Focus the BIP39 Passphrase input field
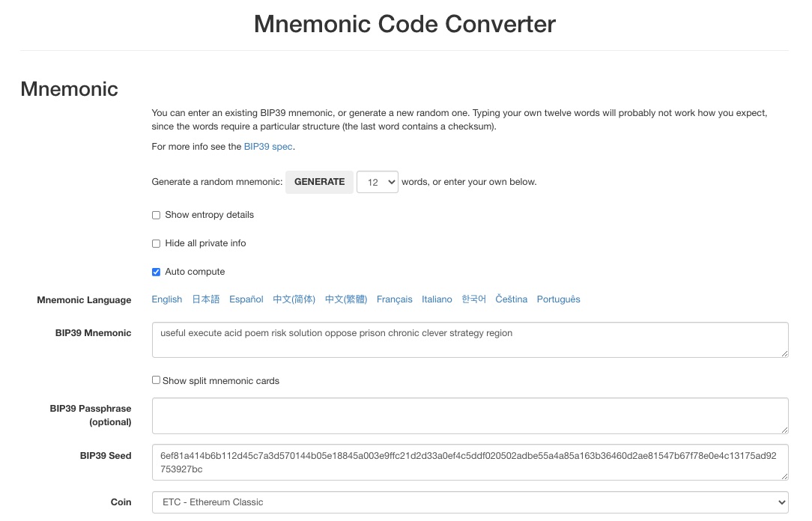 click(470, 416)
